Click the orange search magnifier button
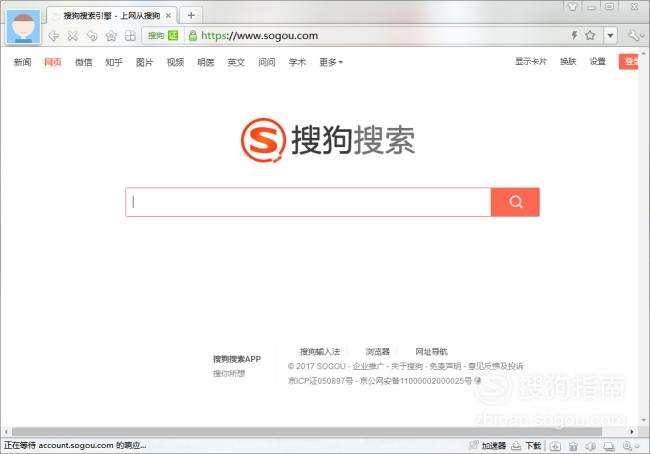Screen dimensions: 650x454 [x=515, y=202]
